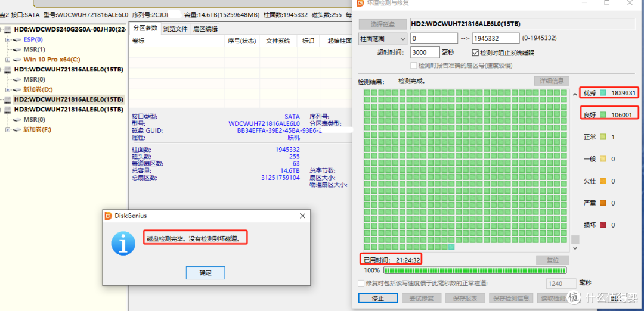Click the 良好 green color swatch
This screenshot has height=311, width=644.
pyautogui.click(x=602, y=115)
